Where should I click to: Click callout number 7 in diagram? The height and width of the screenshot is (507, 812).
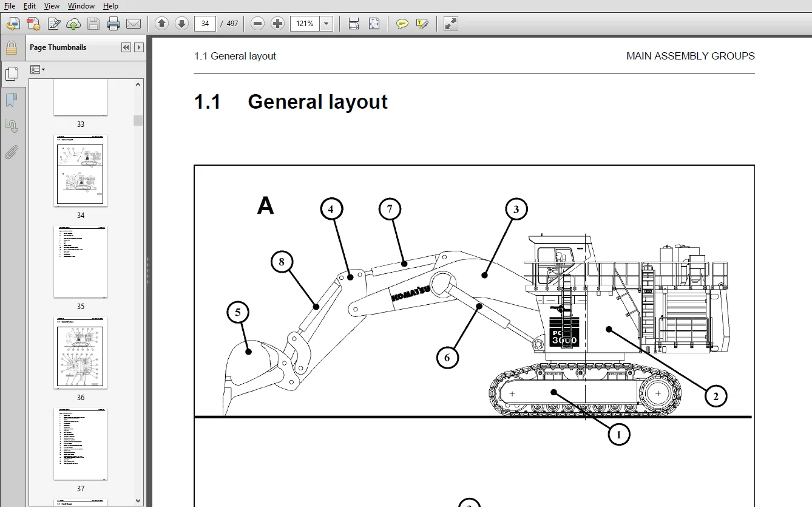(x=390, y=209)
